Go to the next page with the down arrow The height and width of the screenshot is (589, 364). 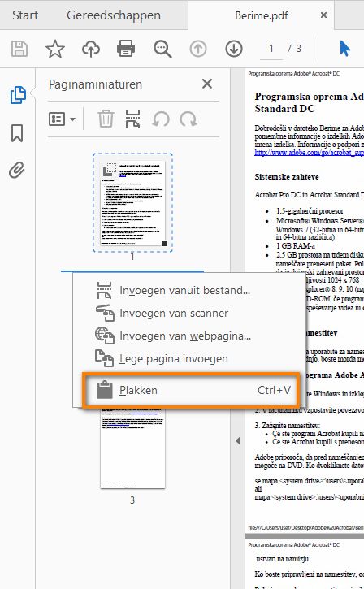[234, 49]
